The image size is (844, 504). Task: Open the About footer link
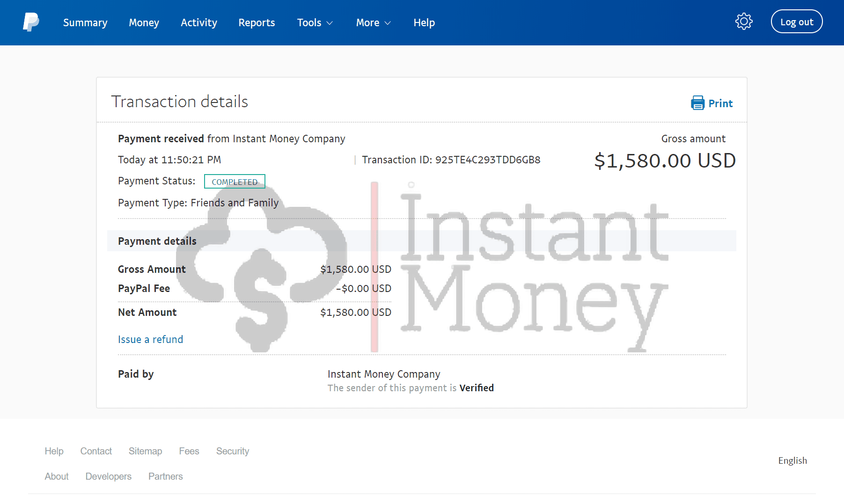point(57,476)
